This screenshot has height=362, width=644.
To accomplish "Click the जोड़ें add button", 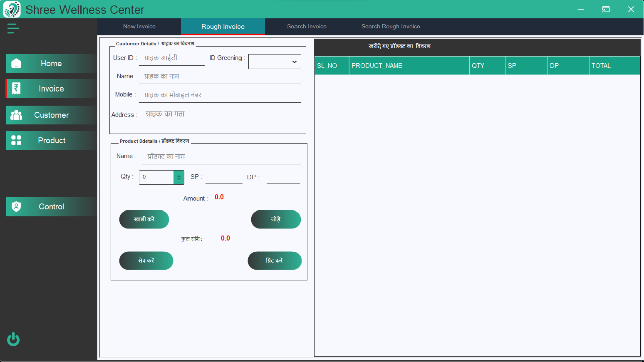I will click(x=276, y=219).
